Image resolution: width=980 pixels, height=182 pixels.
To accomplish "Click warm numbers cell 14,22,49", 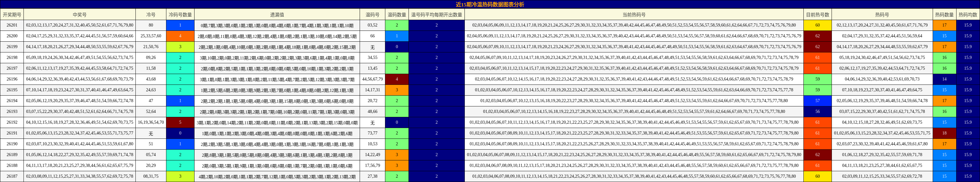I will (x=372, y=155).
